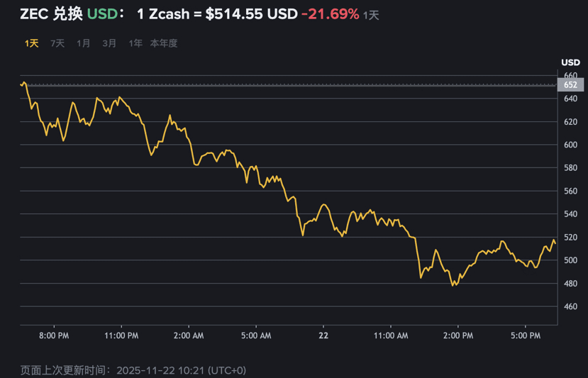The width and height of the screenshot is (588, 378).
Task: Click the 页面上次更新时间 timestamp text
Action: [133, 370]
